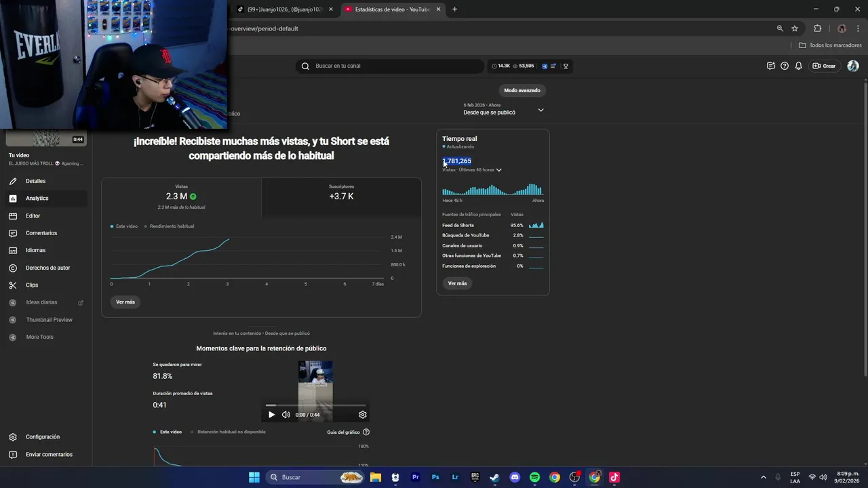Select the Suscriptores +3.7 K metric tab
868x488 pixels.
click(x=341, y=197)
